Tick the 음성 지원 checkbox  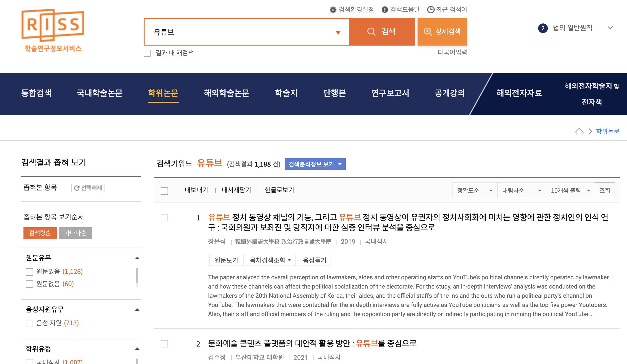(x=30, y=324)
